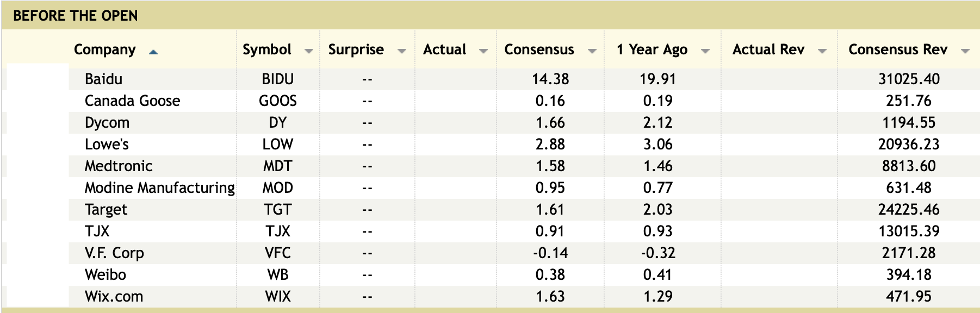Click sort arrow beside Surprise header

coord(402,51)
